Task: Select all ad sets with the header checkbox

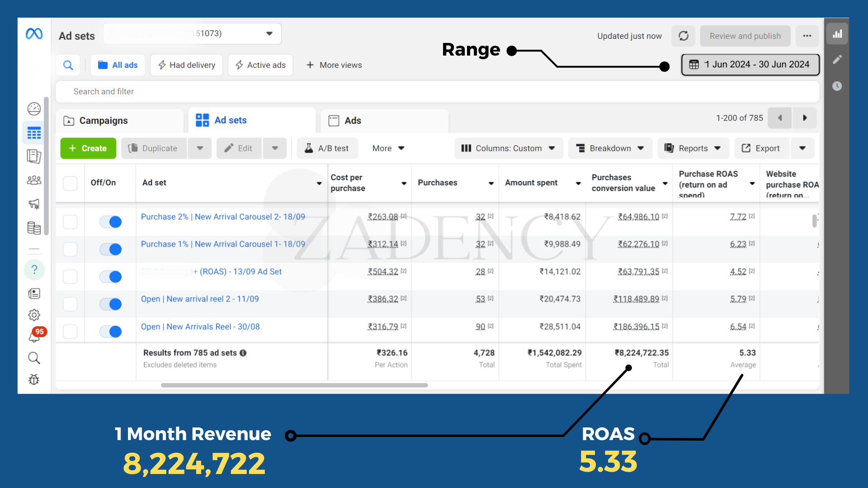Action: [x=70, y=183]
